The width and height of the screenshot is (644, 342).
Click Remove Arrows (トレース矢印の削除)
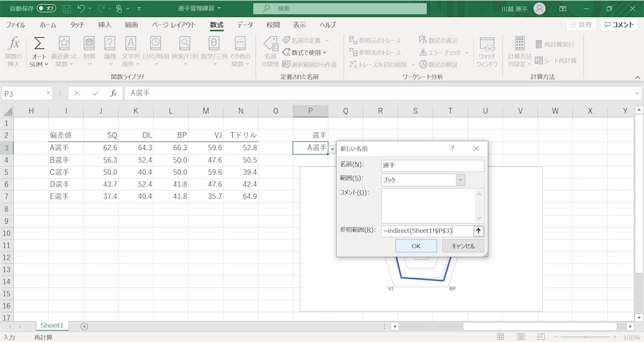pyautogui.click(x=378, y=65)
